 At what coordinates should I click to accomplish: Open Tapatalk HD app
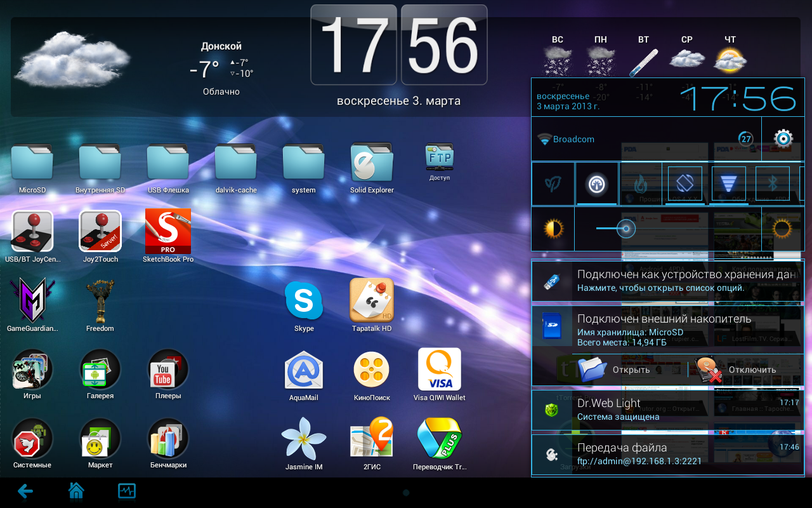coord(372,300)
